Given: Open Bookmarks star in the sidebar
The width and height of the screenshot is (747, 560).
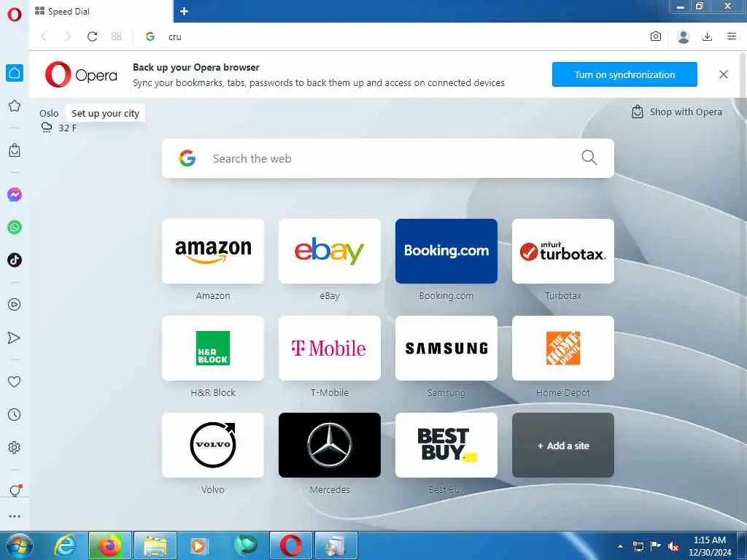Looking at the screenshot, I should 15,106.
